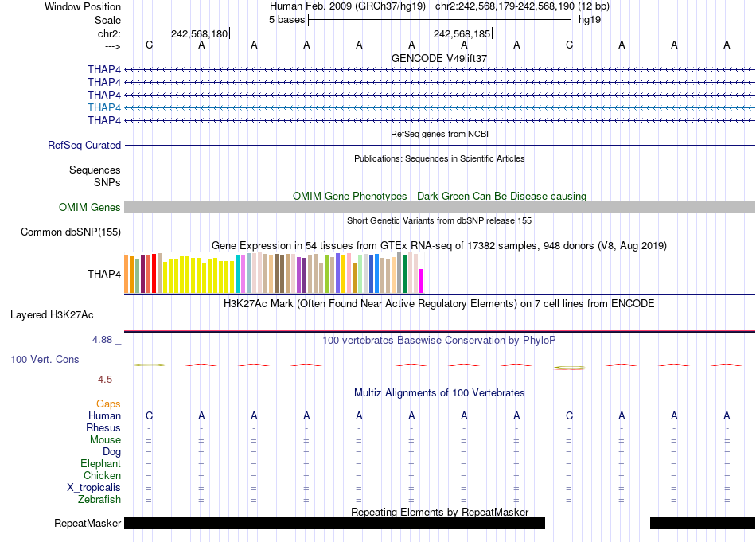Open Repeating Elements by RepeatMasker title
756x542 pixels.
[x=439, y=512]
